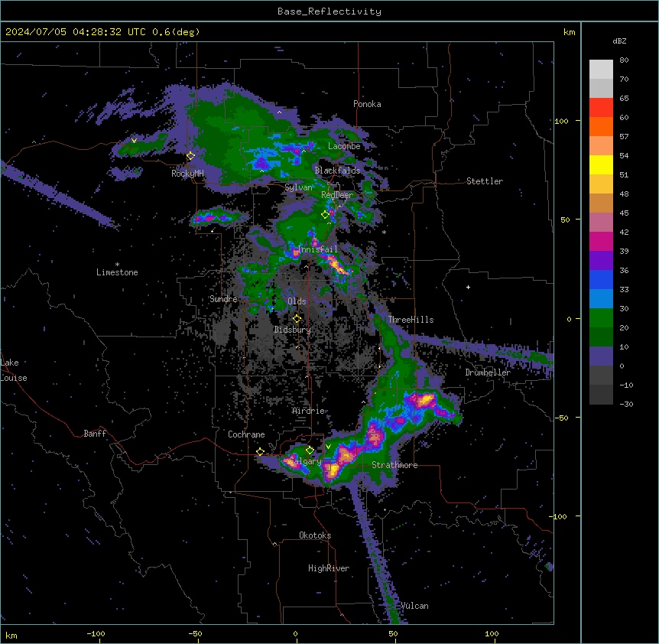Pick the red 60-65 dBZ legend swatch
The height and width of the screenshot is (644, 659).
(x=601, y=107)
